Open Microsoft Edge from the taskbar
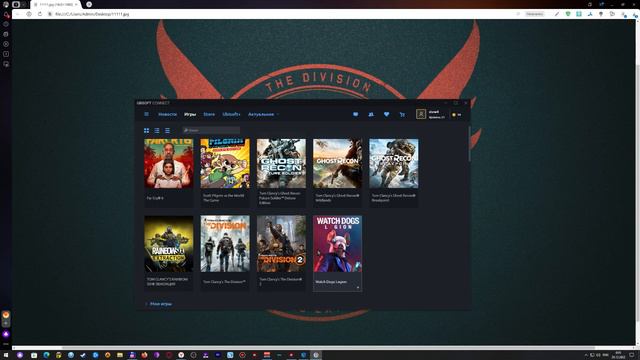Viewport: 640px width, 360px height. tap(46, 355)
